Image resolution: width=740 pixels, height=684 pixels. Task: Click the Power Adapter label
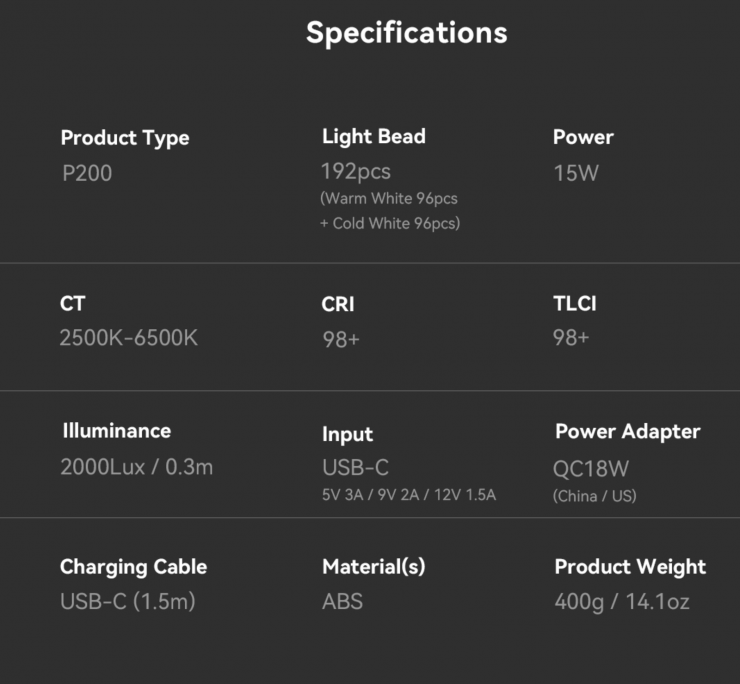[627, 432]
